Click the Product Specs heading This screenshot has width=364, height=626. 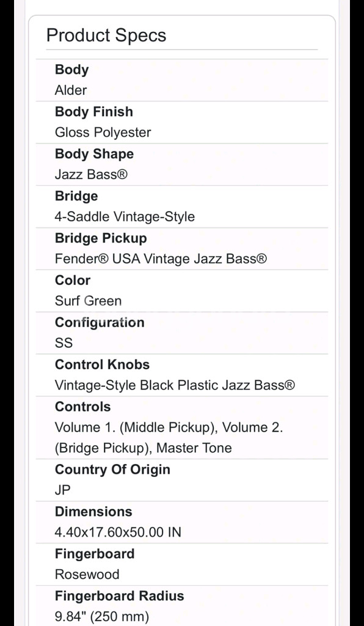click(106, 35)
